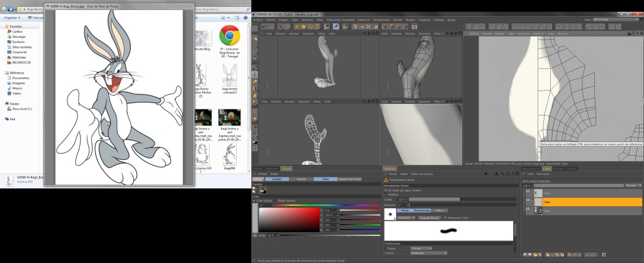Click the pan icon of top-left viewport
This screenshot has width=644, height=263.
tap(364, 33)
